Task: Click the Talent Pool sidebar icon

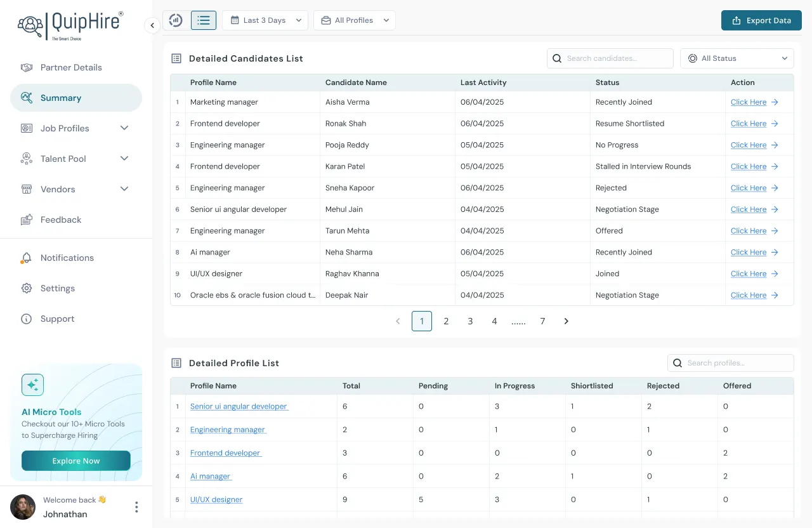Action: coord(27,159)
